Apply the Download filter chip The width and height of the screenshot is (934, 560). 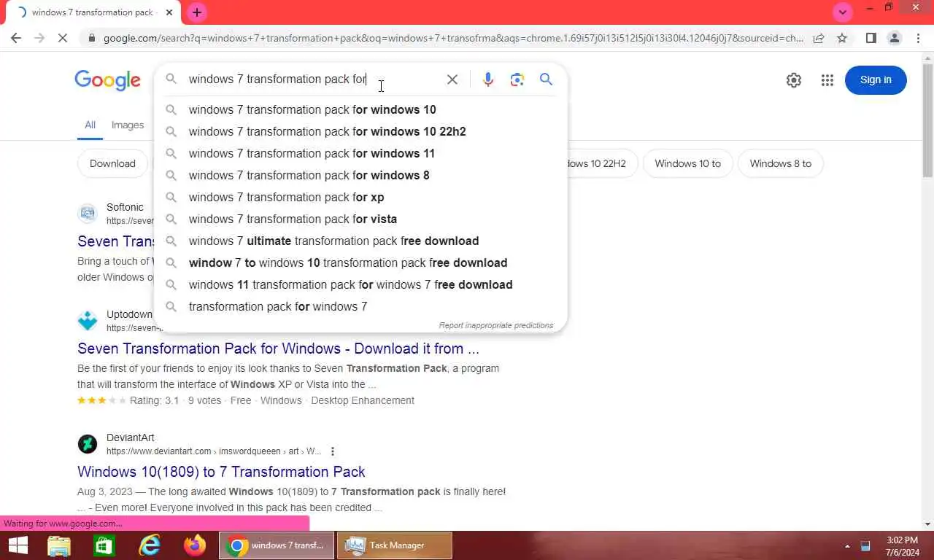coord(112,163)
